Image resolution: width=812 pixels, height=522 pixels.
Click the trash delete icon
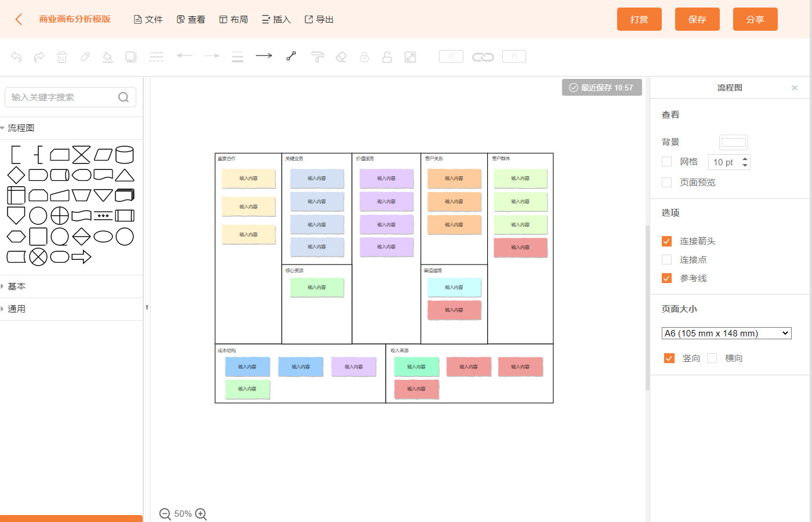tap(62, 57)
